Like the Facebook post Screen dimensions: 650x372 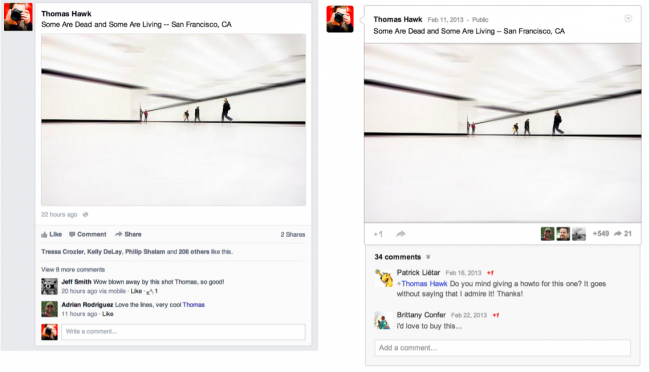coord(51,234)
